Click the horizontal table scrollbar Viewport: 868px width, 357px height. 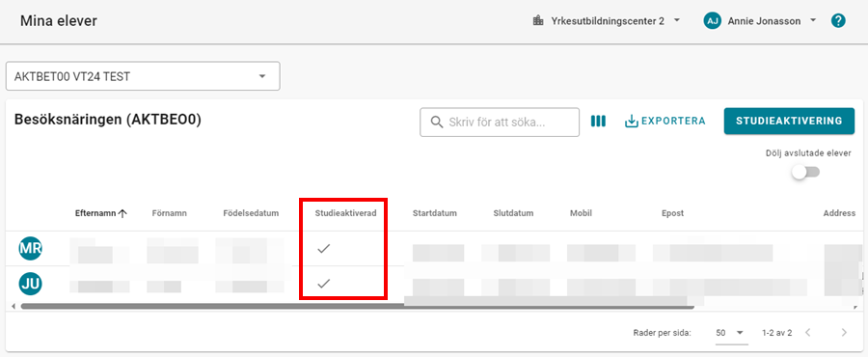click(x=357, y=306)
